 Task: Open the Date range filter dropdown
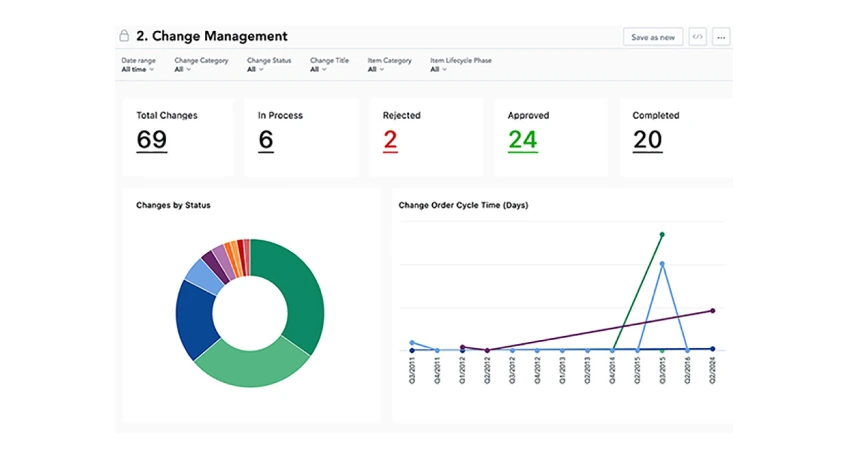tap(138, 65)
